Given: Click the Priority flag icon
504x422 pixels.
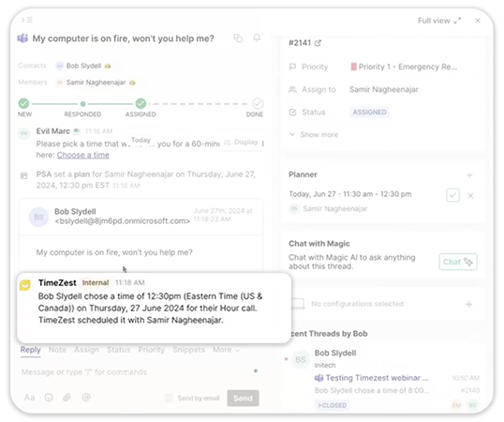Looking at the screenshot, I should (x=292, y=67).
